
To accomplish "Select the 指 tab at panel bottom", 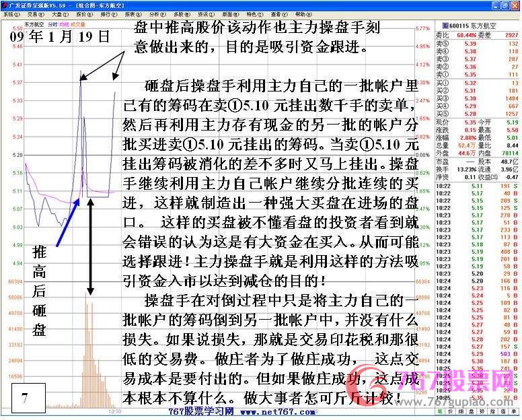I will tap(492, 412).
